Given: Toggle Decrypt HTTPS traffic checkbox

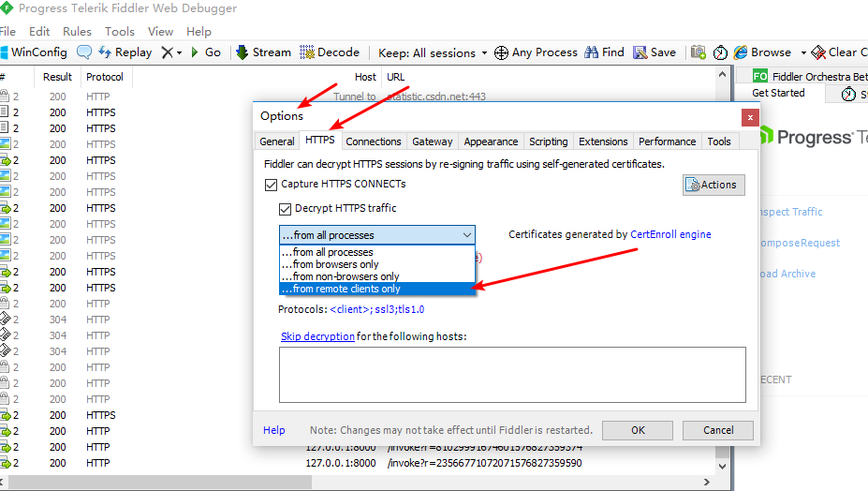Looking at the screenshot, I should coord(285,209).
